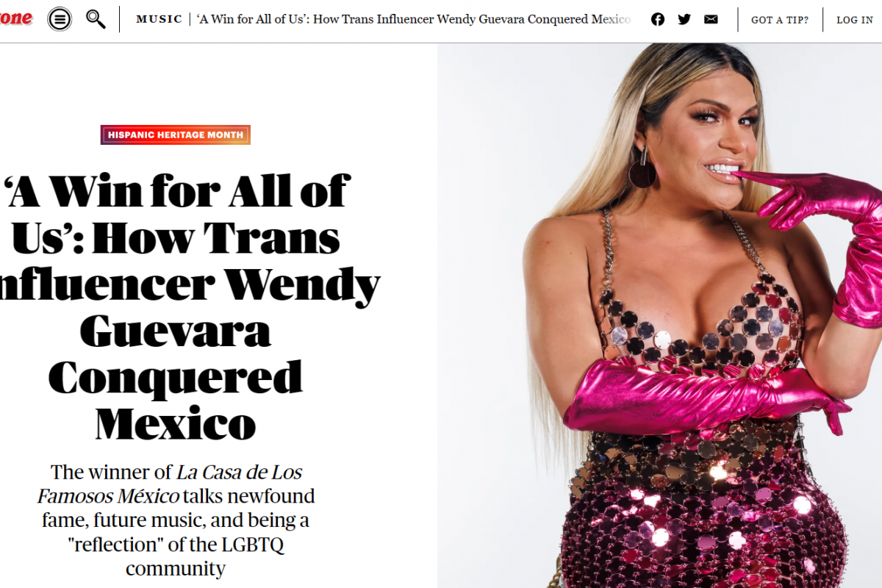882x588 pixels.
Task: Click the round earring in the photo
Action: pyautogui.click(x=642, y=173)
